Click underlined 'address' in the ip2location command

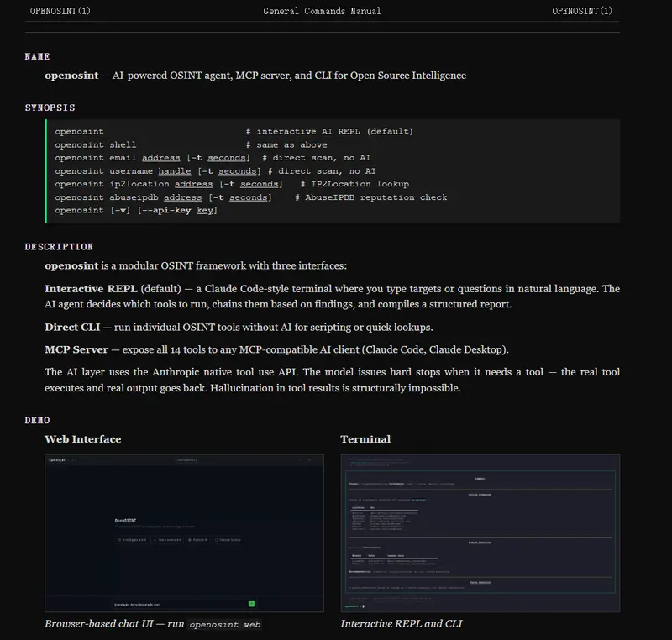[x=193, y=184]
